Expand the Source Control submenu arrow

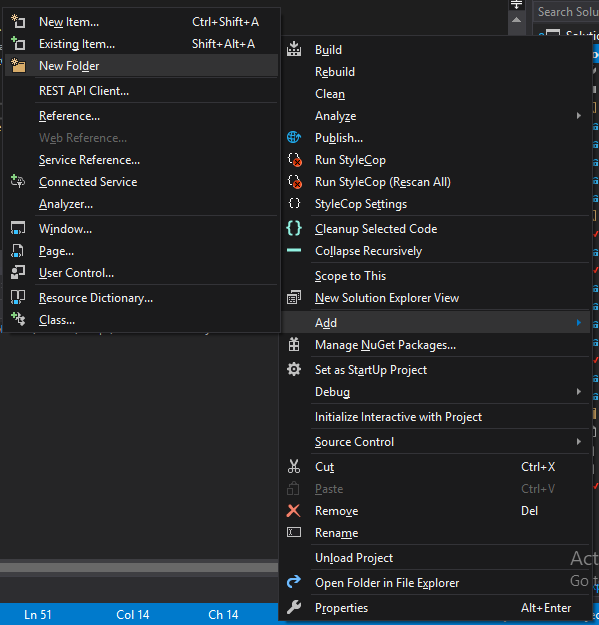pyautogui.click(x=579, y=441)
